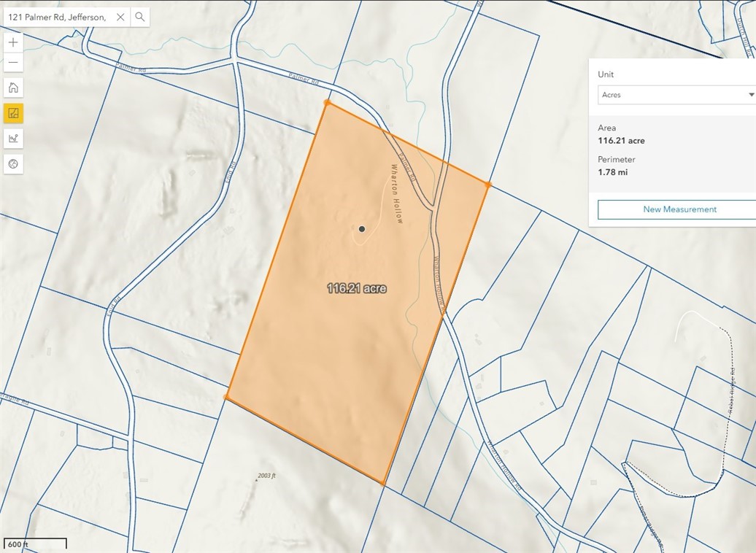Zoom in on the map

pos(13,42)
